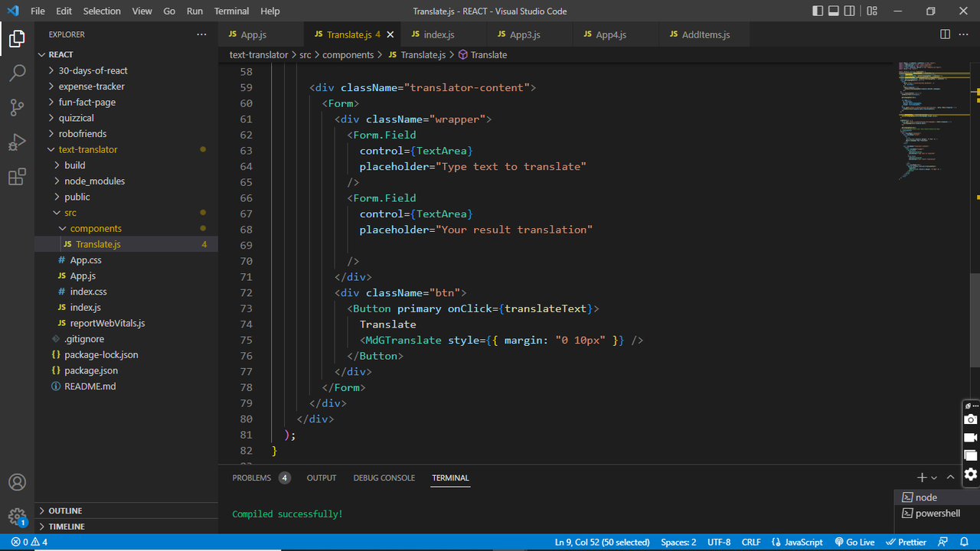980x551 pixels.
Task: Open the File menu
Action: tap(38, 11)
